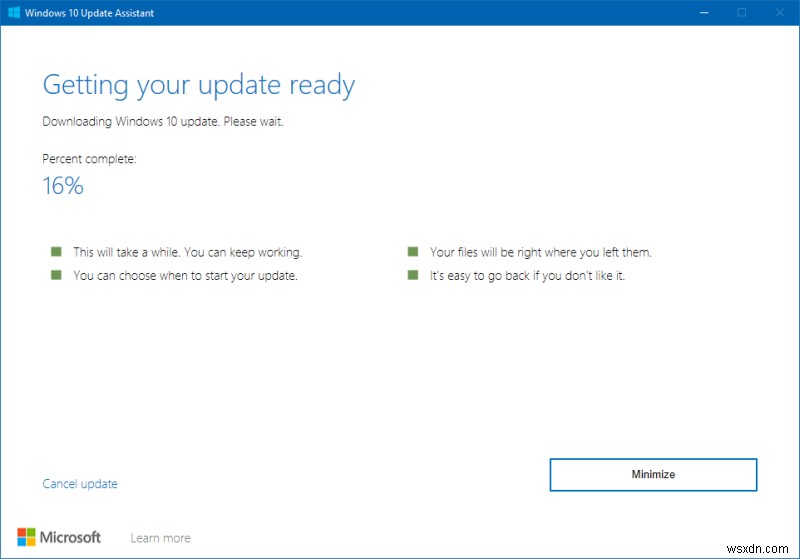Click the 16% progress value
The image size is (800, 559).
pyautogui.click(x=63, y=186)
